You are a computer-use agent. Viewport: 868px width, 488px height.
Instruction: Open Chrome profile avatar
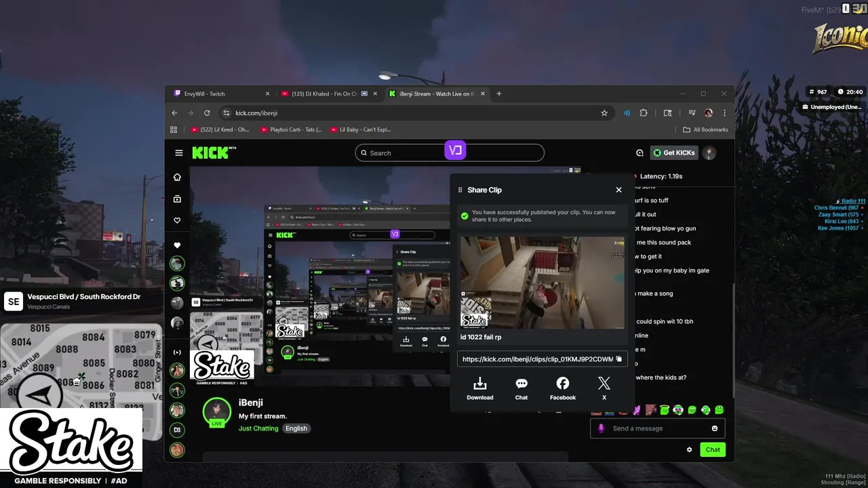tap(709, 113)
